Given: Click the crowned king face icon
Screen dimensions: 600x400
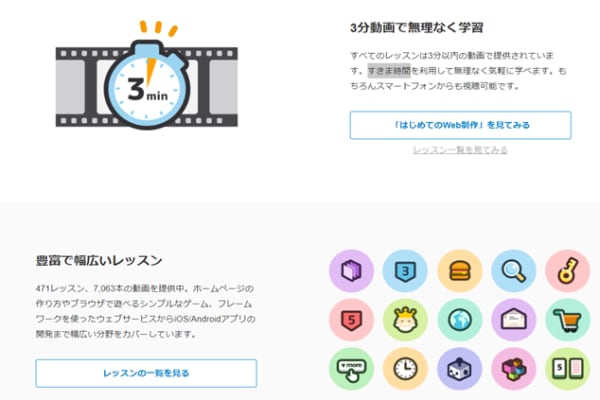Looking at the screenshot, I should [x=405, y=320].
